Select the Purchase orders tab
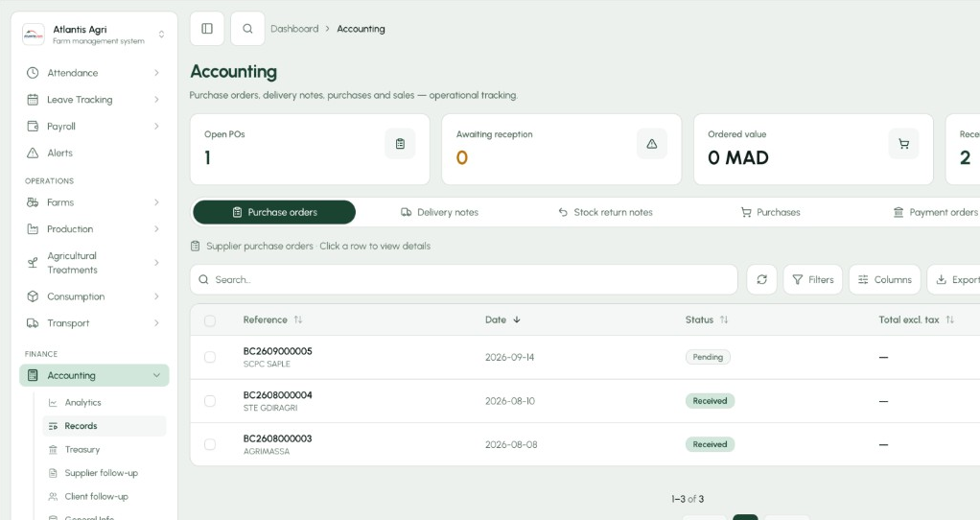The width and height of the screenshot is (980, 520). (x=274, y=212)
